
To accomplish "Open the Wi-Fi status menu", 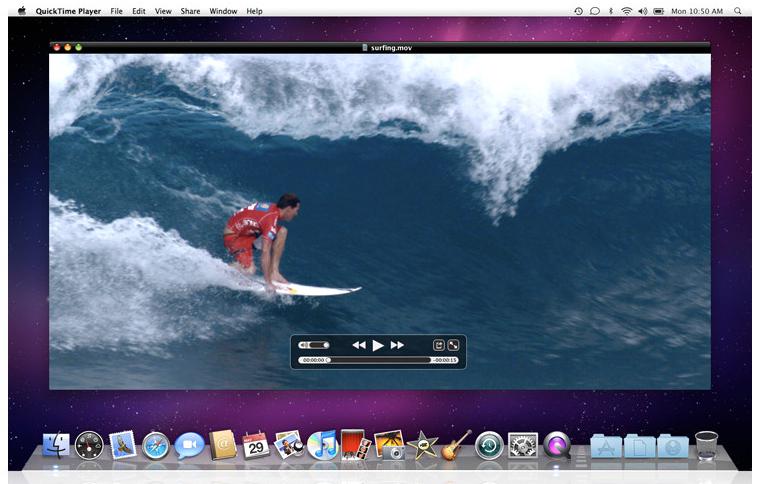I will coord(627,11).
